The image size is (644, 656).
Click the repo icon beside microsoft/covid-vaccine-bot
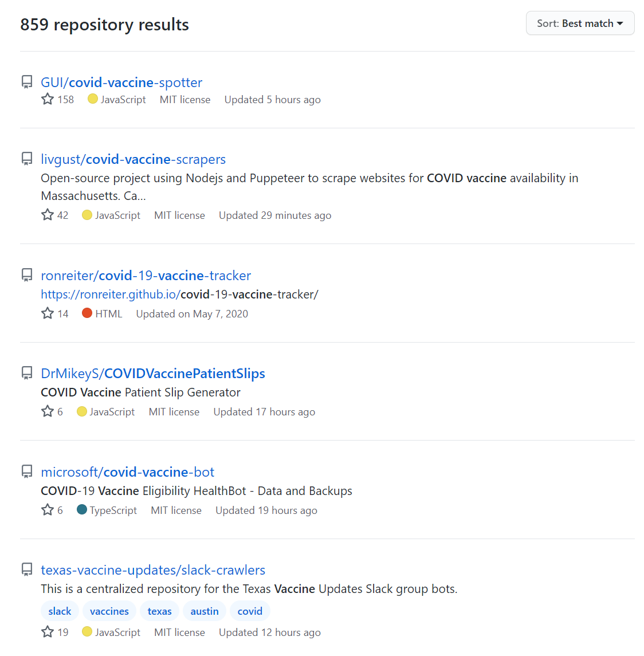(27, 472)
